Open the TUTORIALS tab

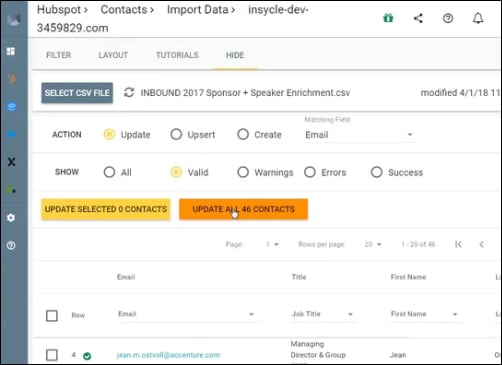click(x=177, y=55)
